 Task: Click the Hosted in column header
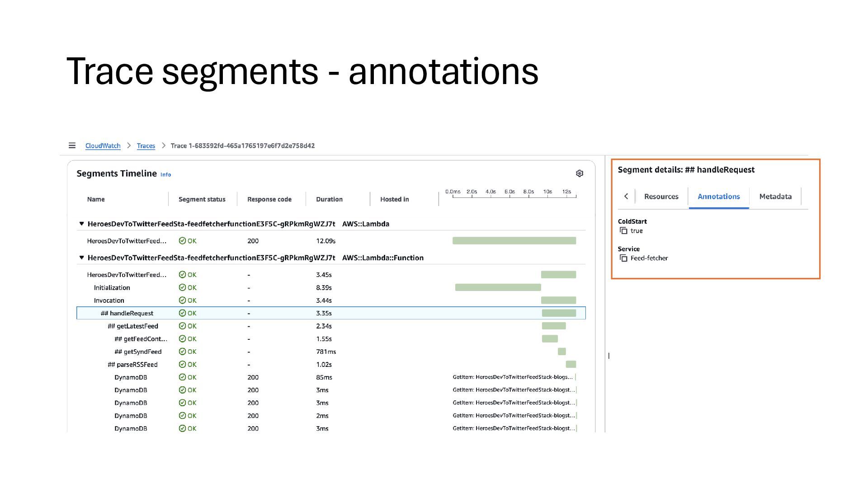pyautogui.click(x=394, y=199)
